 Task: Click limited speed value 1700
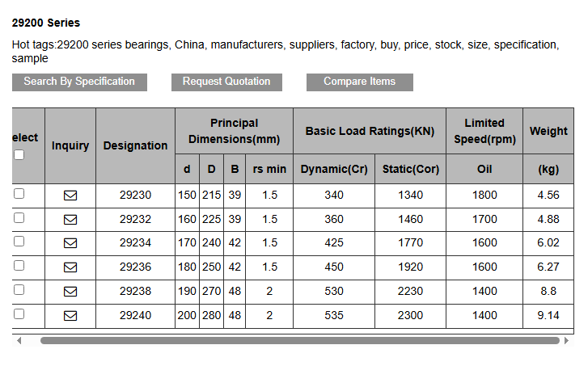tap(484, 219)
